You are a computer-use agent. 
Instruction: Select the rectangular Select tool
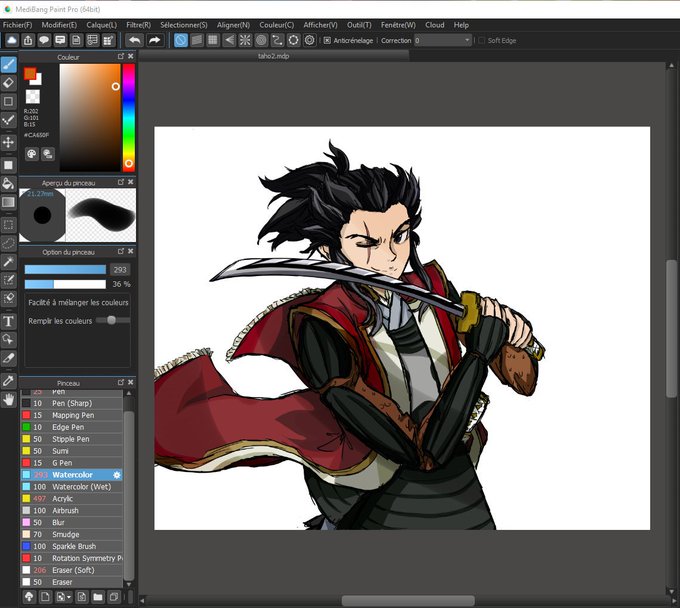(8, 225)
